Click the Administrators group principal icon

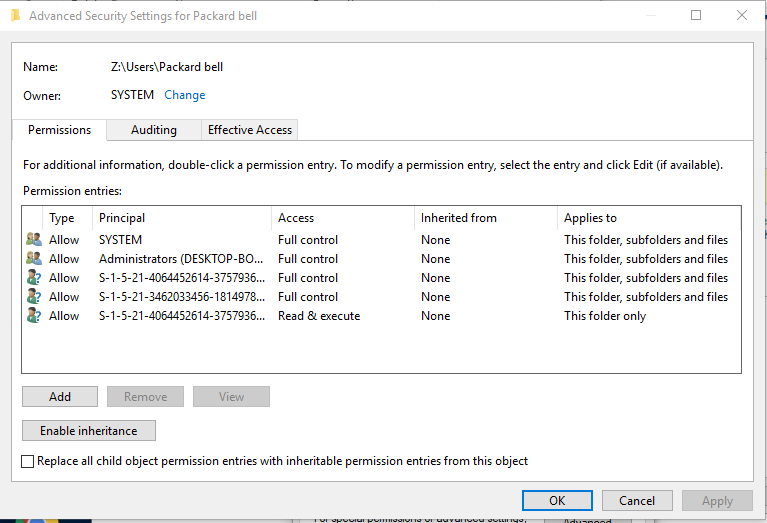34,259
